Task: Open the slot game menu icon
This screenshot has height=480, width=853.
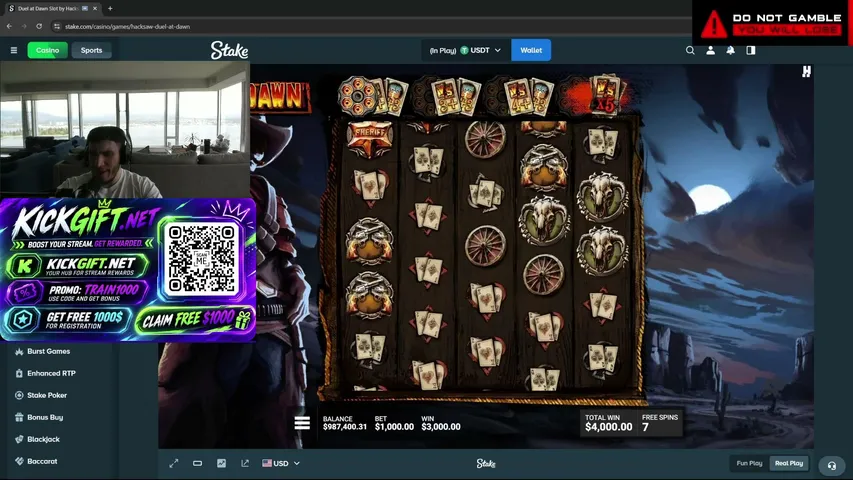Action: (x=302, y=423)
